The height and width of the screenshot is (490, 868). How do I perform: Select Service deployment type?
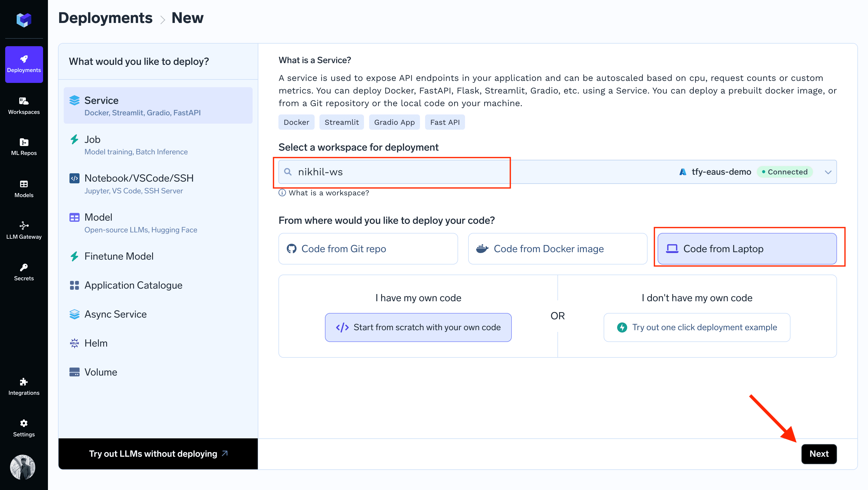[158, 106]
